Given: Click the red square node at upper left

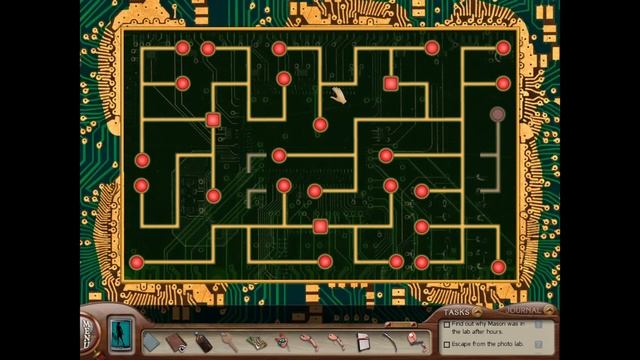Looking at the screenshot, I should 213,120.
